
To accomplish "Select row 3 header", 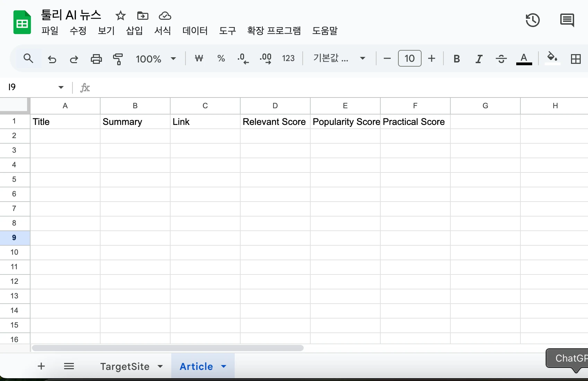I will [x=14, y=150].
